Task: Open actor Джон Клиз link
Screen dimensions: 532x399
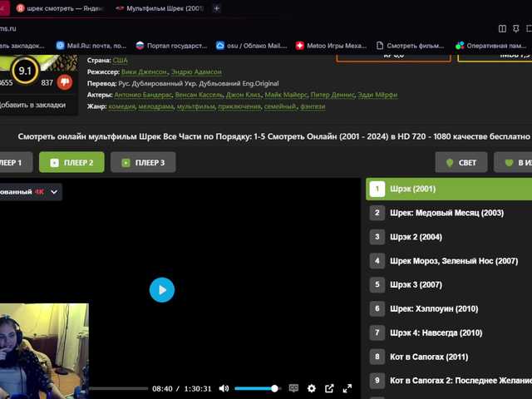Action: pyautogui.click(x=244, y=95)
